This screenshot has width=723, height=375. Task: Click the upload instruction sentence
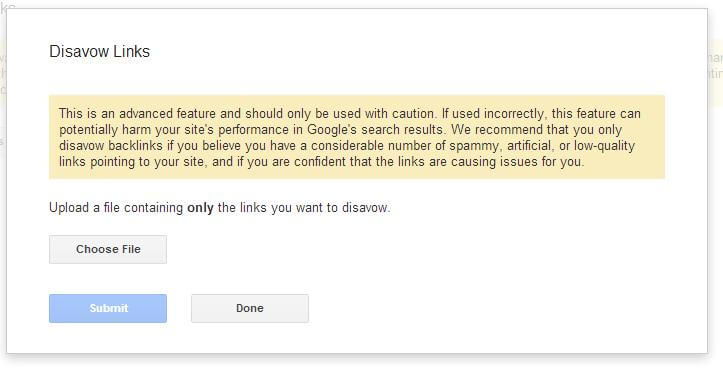(219, 208)
